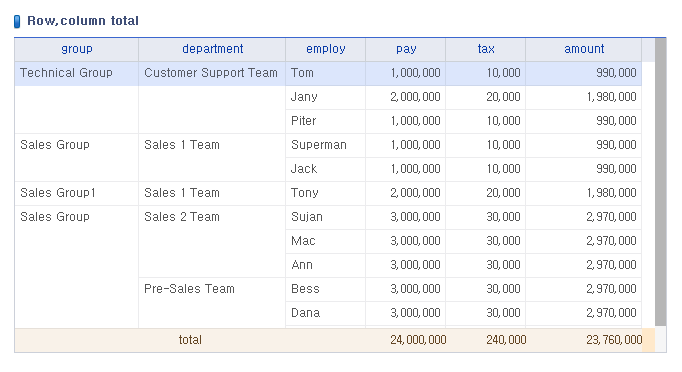
Task: Click the tax column header
Action: pos(486,49)
